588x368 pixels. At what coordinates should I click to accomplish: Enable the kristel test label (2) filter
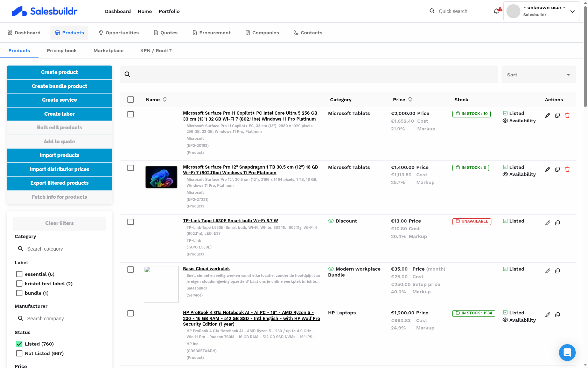point(19,284)
